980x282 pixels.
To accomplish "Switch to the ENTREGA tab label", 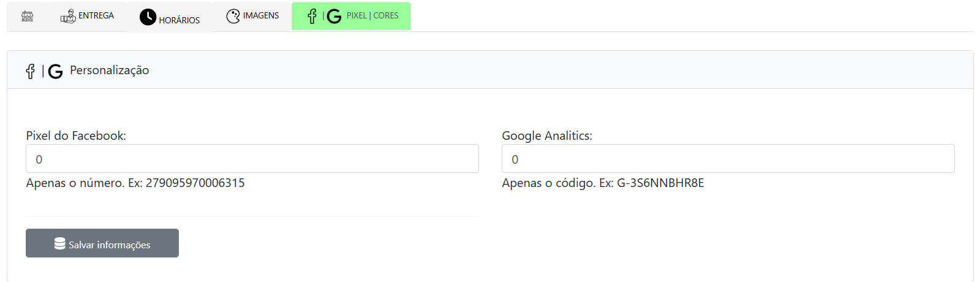I will pos(96,15).
